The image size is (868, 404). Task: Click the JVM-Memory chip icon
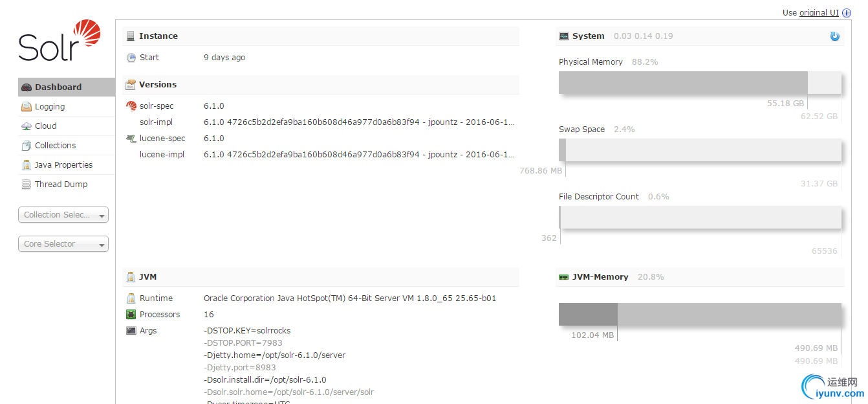(x=564, y=277)
